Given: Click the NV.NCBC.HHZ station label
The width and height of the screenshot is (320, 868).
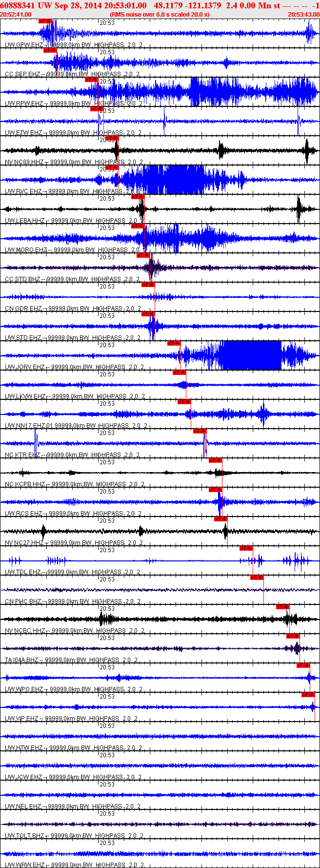Looking at the screenshot, I should [25, 630].
